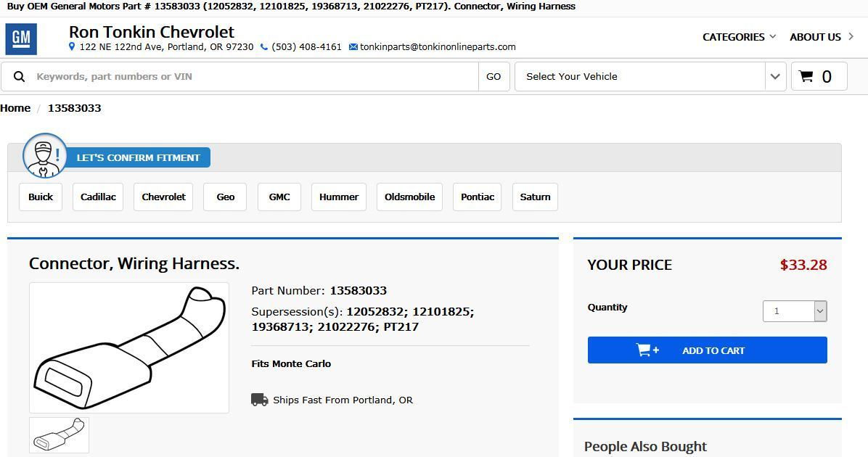Click the GM logo icon
The width and height of the screenshot is (868, 457).
(21, 38)
